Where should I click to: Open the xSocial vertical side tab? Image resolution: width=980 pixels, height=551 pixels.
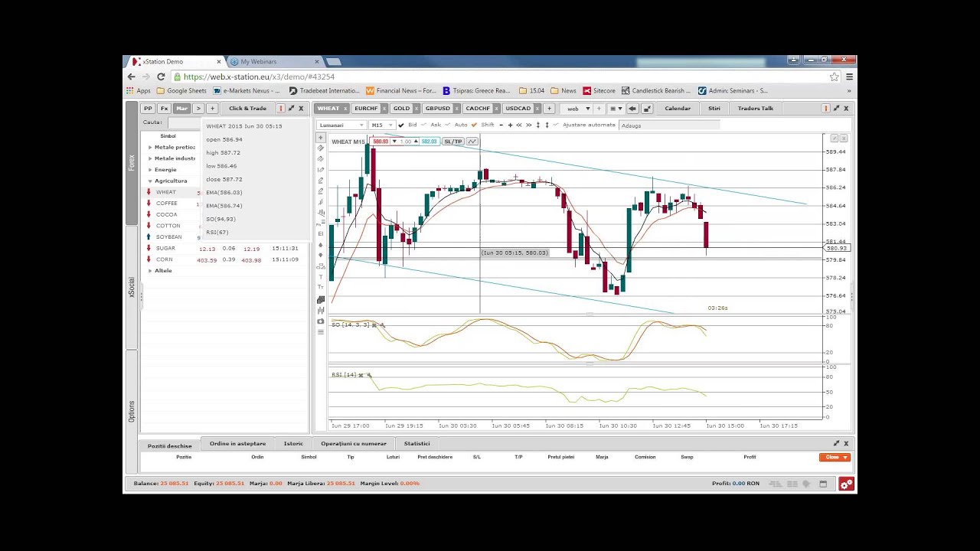[132, 288]
